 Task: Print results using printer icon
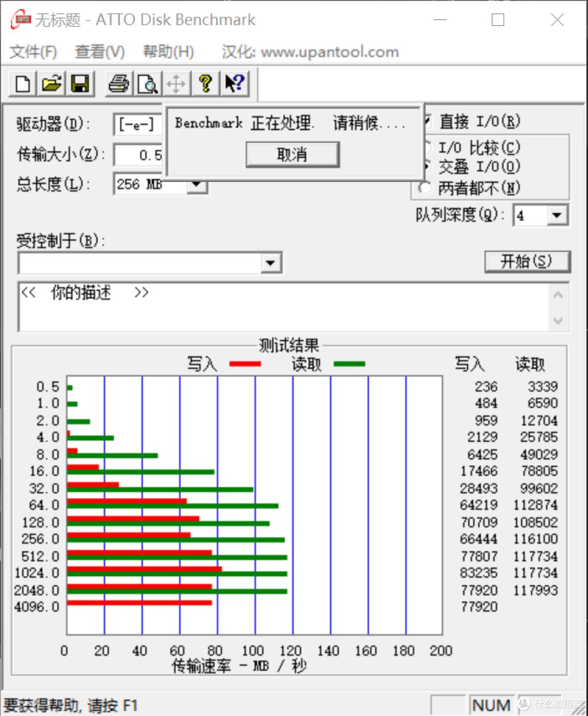click(x=119, y=84)
